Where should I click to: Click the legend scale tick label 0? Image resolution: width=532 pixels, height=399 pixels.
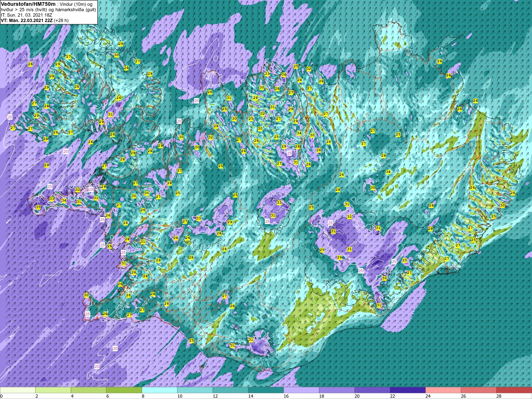tap(1, 396)
